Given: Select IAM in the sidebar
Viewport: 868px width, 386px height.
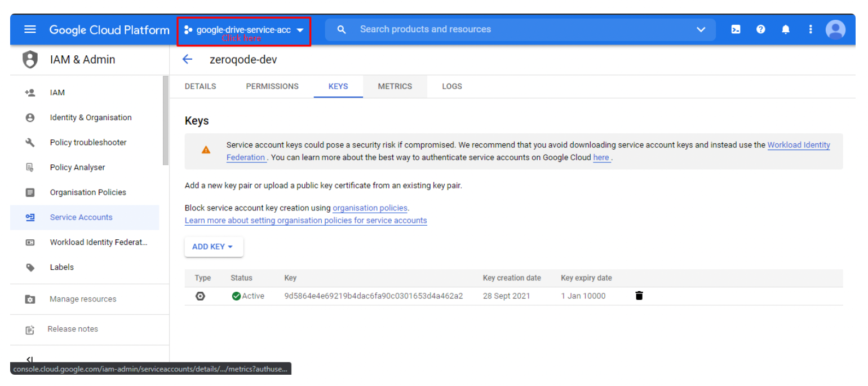Looking at the screenshot, I should 85,93.
